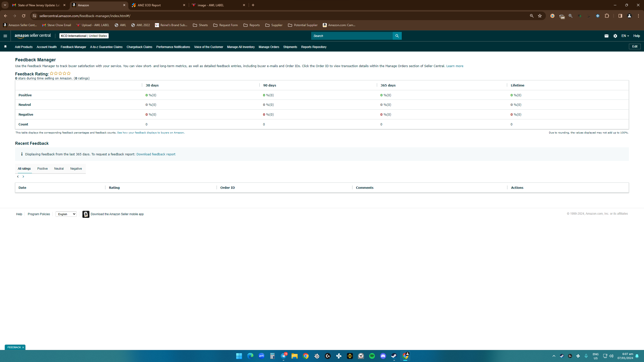Open Zoom from the taskbar

(261, 356)
